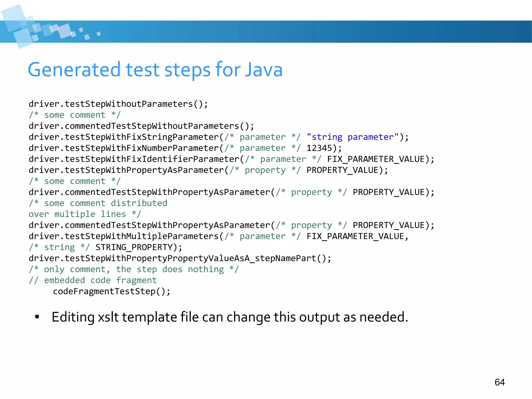The width and height of the screenshot is (532, 399).
Task: Click the line 'driver.testStepWithoutParameters();'
Action: click(118, 104)
